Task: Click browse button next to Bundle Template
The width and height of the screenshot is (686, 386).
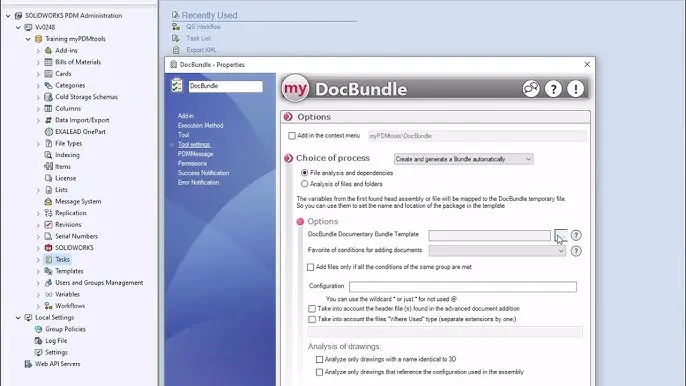Action: click(x=561, y=235)
